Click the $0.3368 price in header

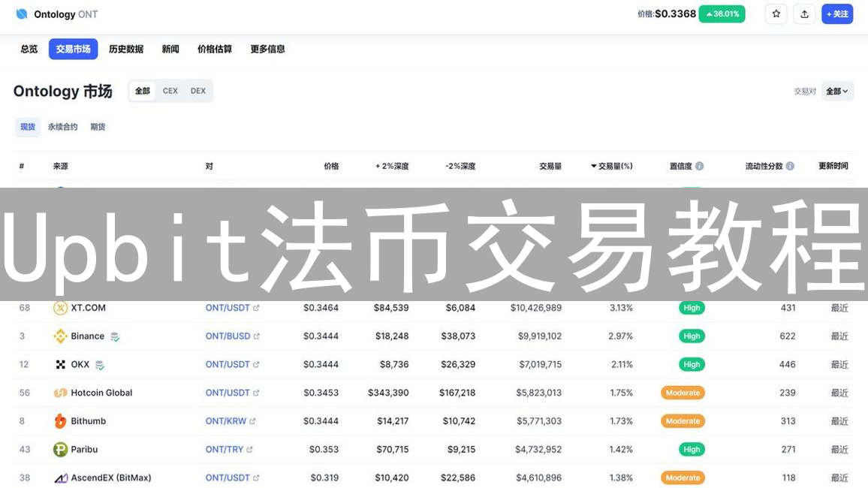(675, 14)
